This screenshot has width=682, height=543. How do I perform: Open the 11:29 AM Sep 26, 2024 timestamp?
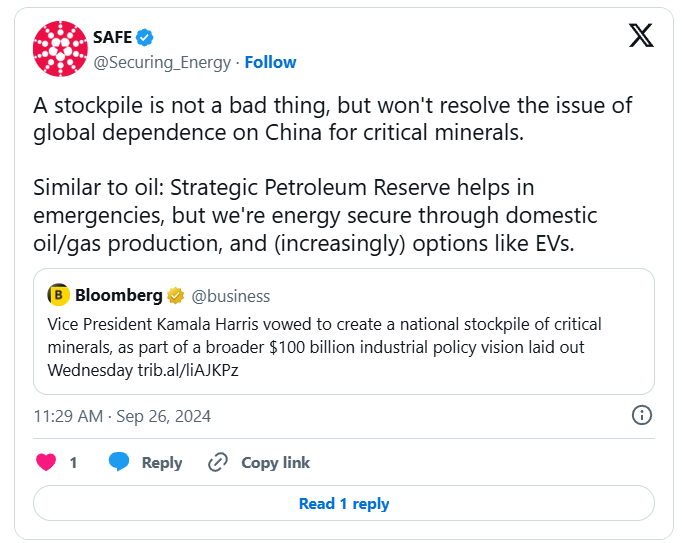122,416
